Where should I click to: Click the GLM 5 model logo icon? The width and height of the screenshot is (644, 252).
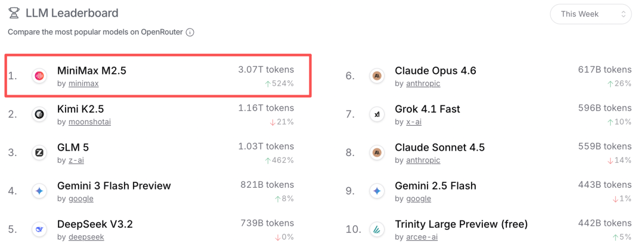coord(39,153)
